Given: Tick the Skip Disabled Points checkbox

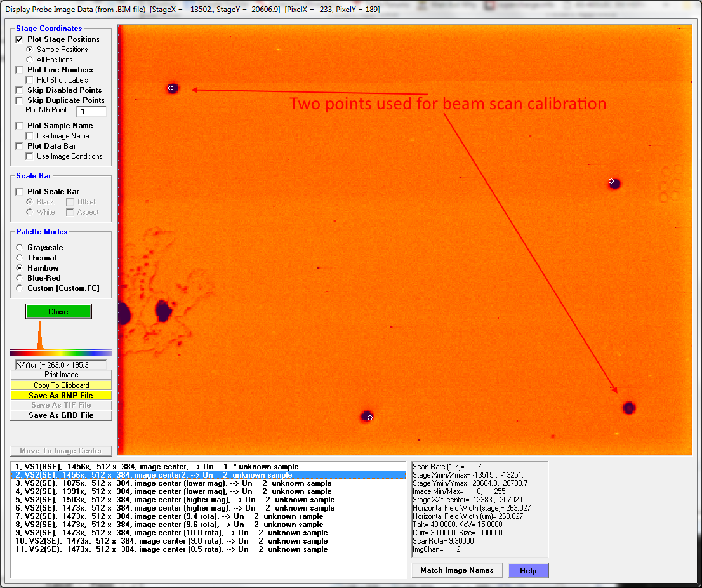Looking at the screenshot, I should point(20,90).
